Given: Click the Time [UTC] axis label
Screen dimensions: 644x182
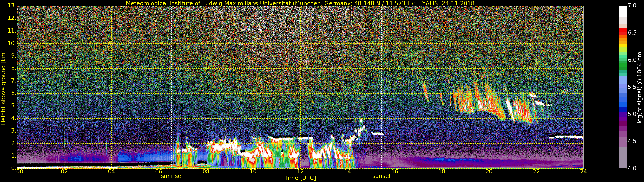Looking at the screenshot, I should [x=300, y=178].
